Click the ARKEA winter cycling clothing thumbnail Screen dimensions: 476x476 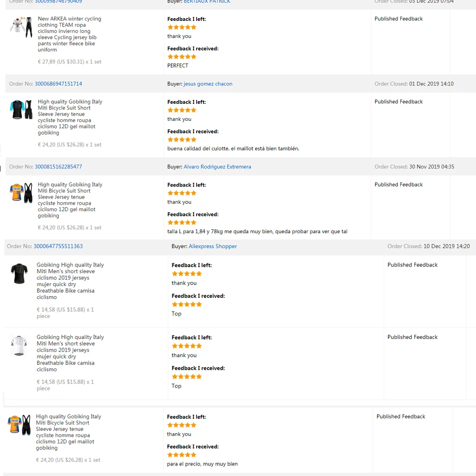click(21, 27)
